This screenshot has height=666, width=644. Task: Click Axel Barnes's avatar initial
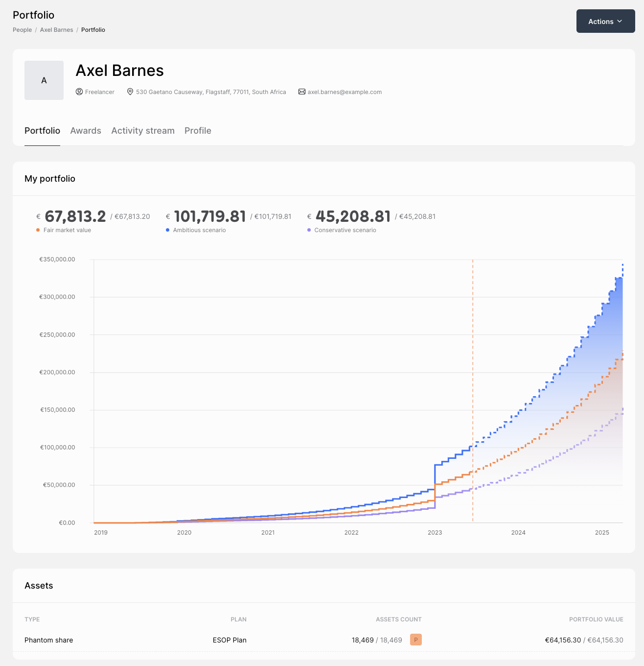[x=44, y=80]
